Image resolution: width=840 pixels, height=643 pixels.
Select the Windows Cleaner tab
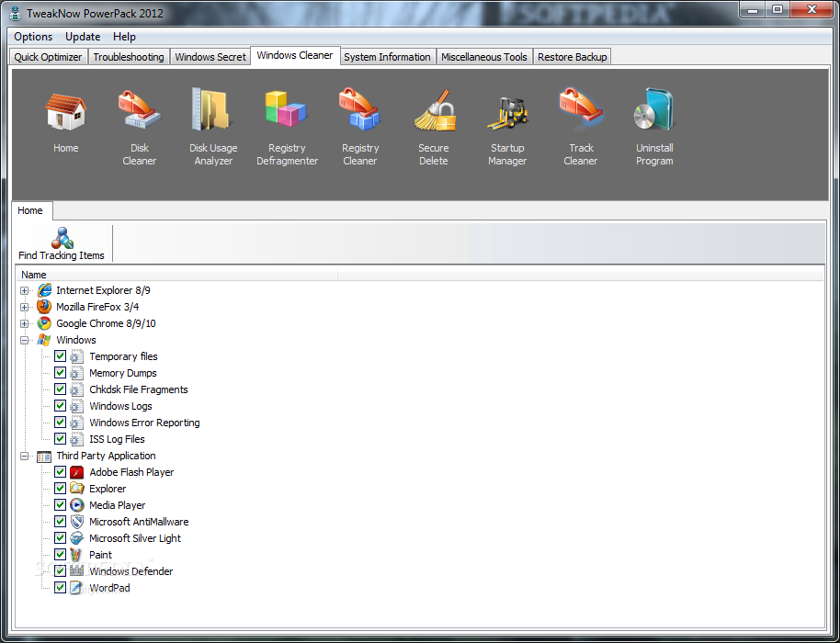tap(295, 56)
